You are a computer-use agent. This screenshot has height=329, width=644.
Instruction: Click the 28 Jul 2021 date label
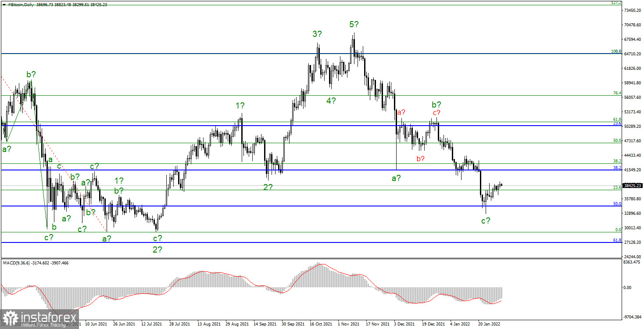(180, 324)
